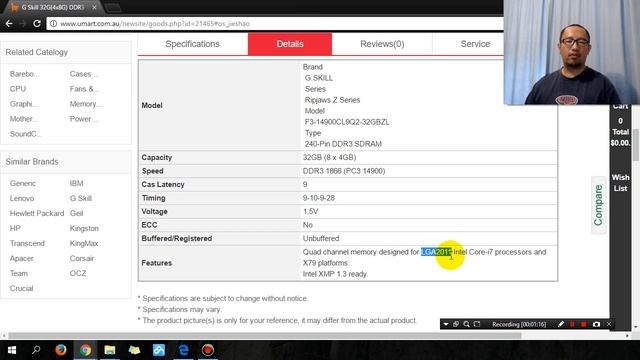The height and width of the screenshot is (360, 640).
Task: Open the OCZ brand link
Action: 78,273
